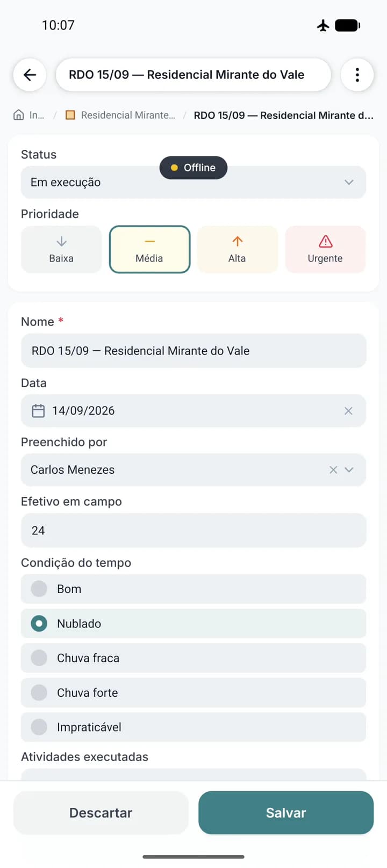Image resolution: width=387 pixels, height=868 pixels.
Task: Open date picker via calendar icon
Action: (38, 411)
